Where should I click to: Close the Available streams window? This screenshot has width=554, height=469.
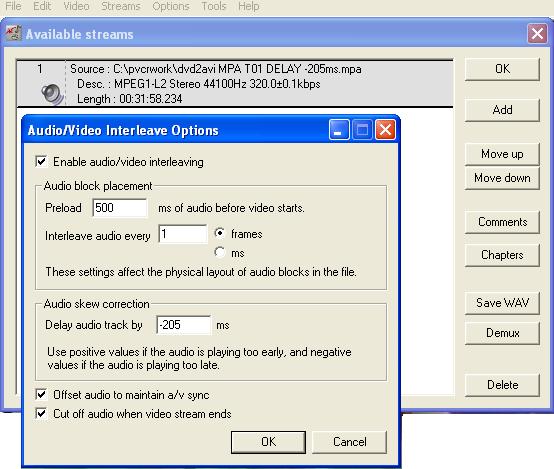[537, 34]
